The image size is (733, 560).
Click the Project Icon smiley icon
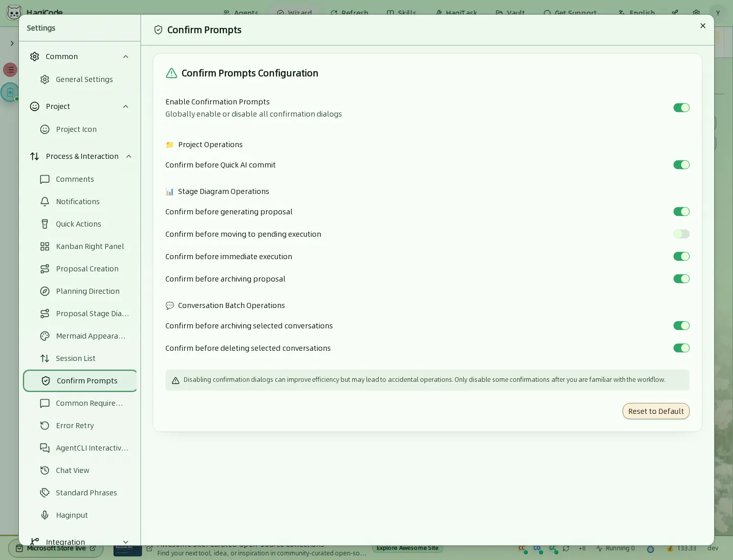(45, 129)
